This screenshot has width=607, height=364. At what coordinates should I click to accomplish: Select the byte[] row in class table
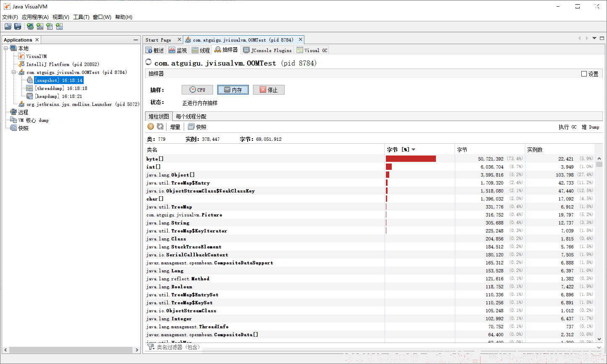(x=370, y=159)
